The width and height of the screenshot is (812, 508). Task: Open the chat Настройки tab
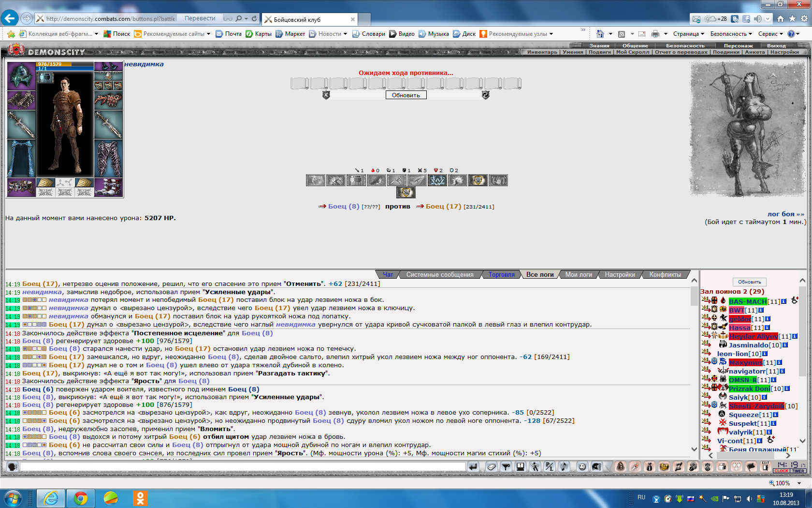tap(620, 275)
